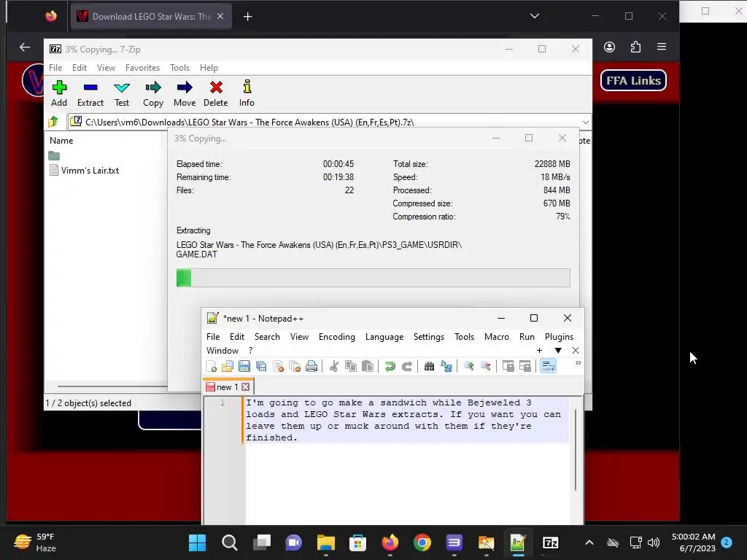The height and width of the screenshot is (560, 747).
Task: Click the 7-Zip Add button
Action: point(59,93)
